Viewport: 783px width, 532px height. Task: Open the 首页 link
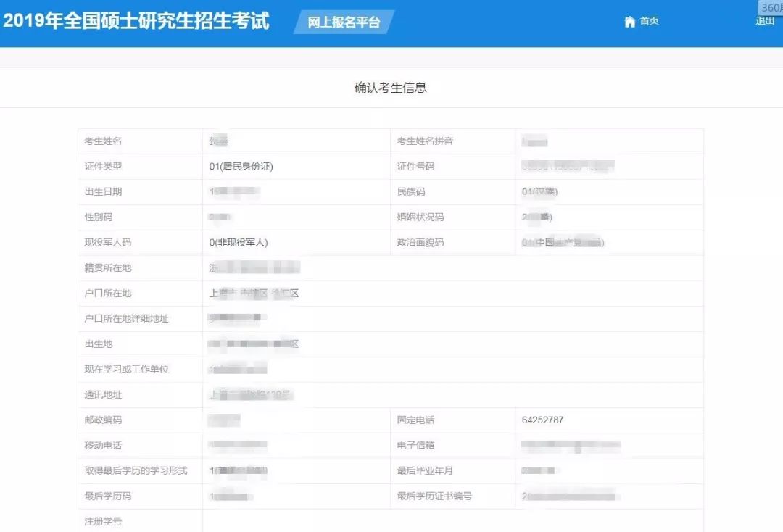click(649, 21)
